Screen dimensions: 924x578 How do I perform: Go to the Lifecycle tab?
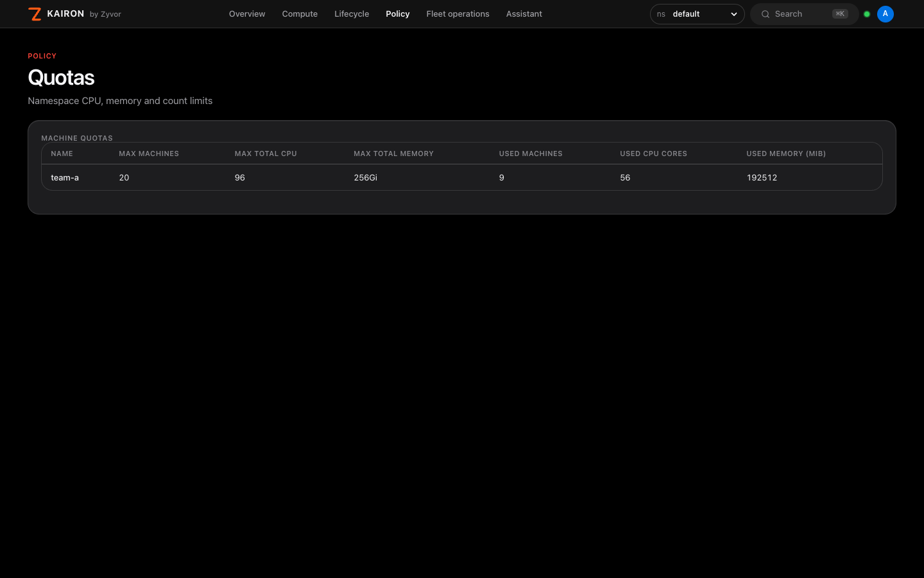[x=352, y=14]
